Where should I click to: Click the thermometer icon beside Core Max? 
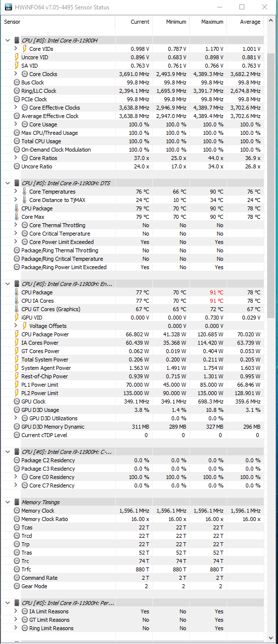point(17,217)
